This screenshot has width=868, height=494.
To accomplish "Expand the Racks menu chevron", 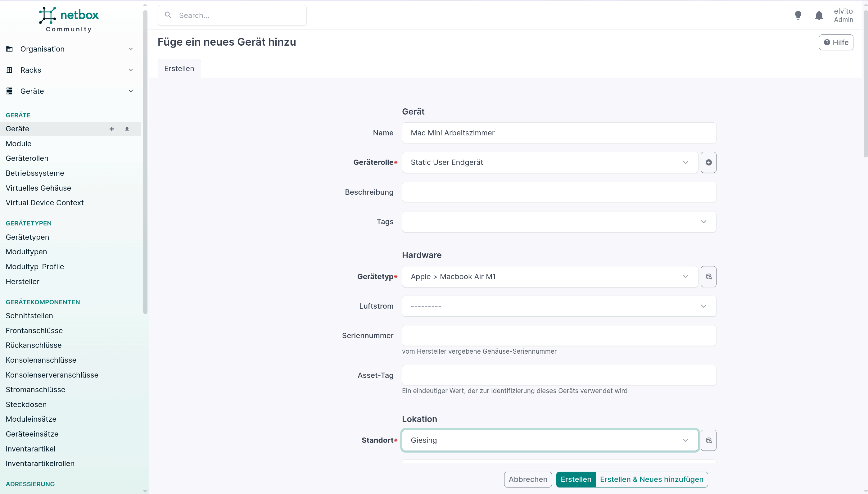I will click(x=131, y=70).
